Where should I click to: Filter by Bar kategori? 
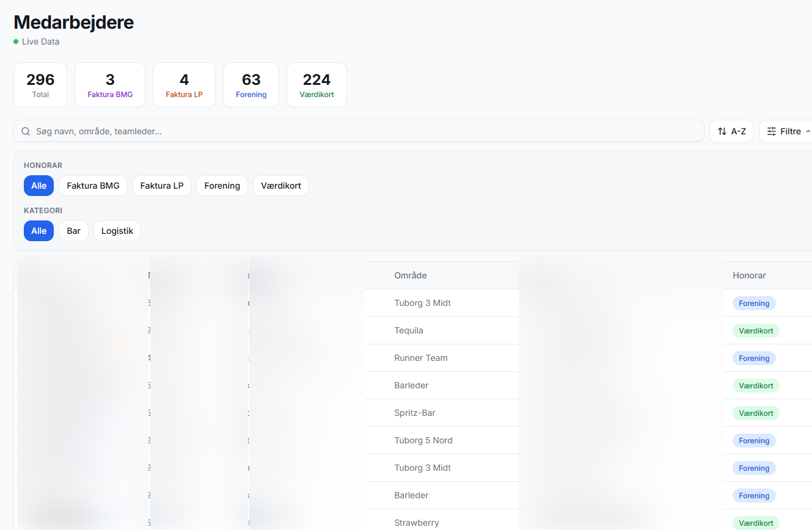pos(73,231)
